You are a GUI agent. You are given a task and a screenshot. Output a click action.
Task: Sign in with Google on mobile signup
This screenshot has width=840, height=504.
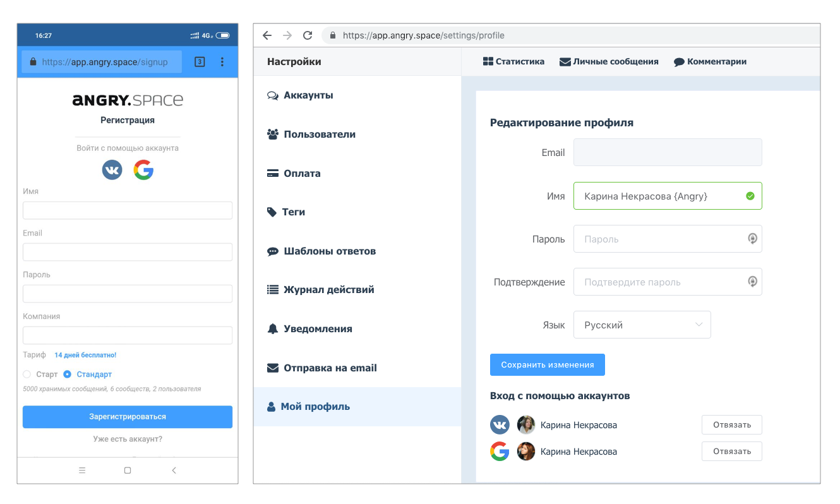(143, 170)
